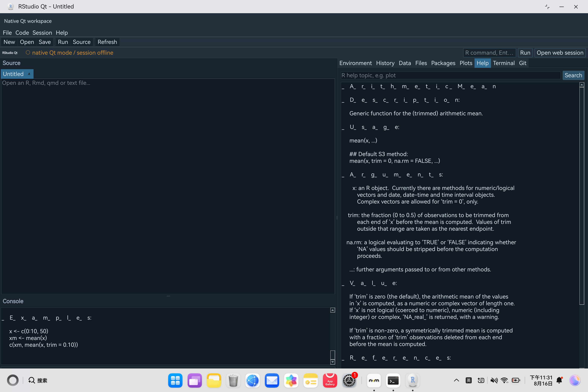
Task: Open the colorful assistant orb icon
Action: (575, 380)
